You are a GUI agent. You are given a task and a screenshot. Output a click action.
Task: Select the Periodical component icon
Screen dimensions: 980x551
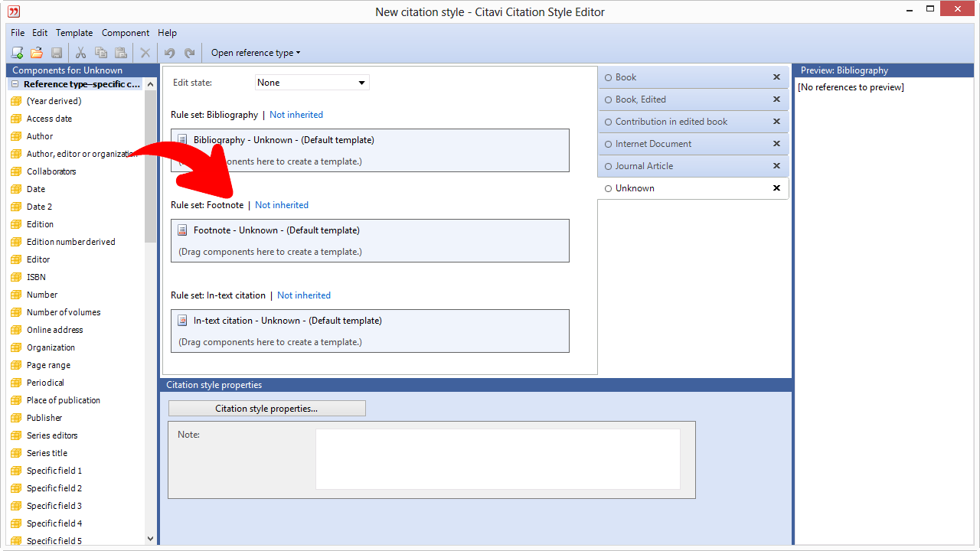pyautogui.click(x=15, y=383)
